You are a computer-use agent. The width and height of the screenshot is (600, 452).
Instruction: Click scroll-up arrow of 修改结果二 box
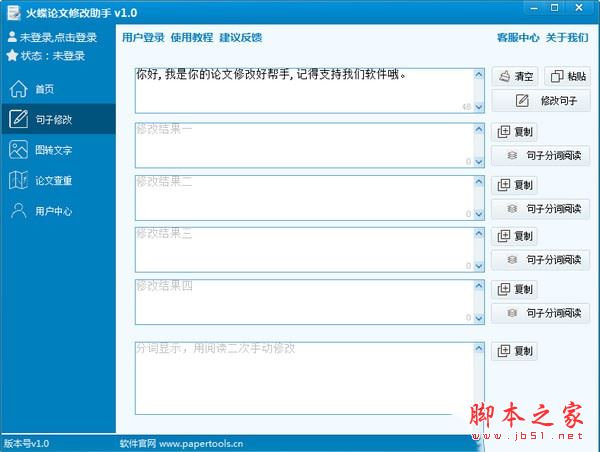coord(479,182)
